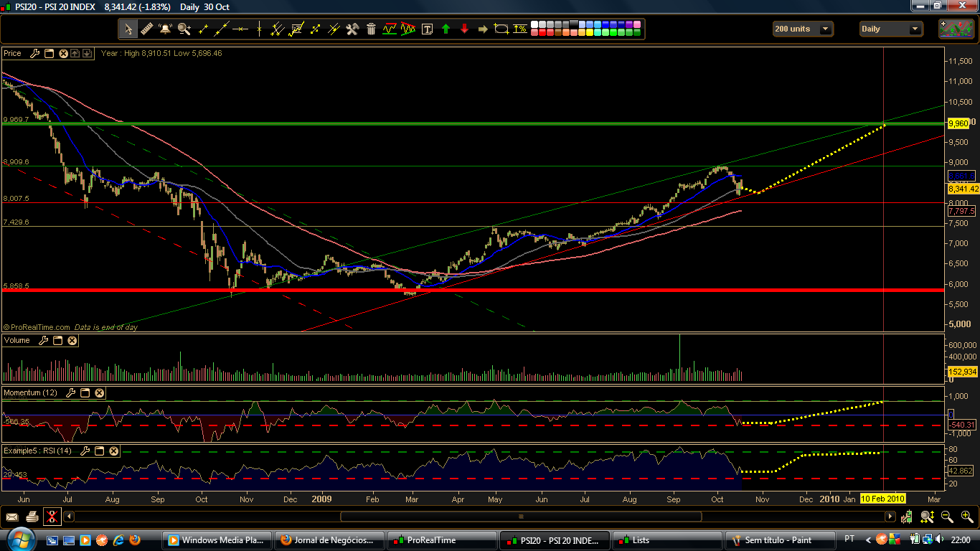Screen dimensions: 980x551
Task: Maximize the Price panel window icon
Action: click(x=50, y=53)
